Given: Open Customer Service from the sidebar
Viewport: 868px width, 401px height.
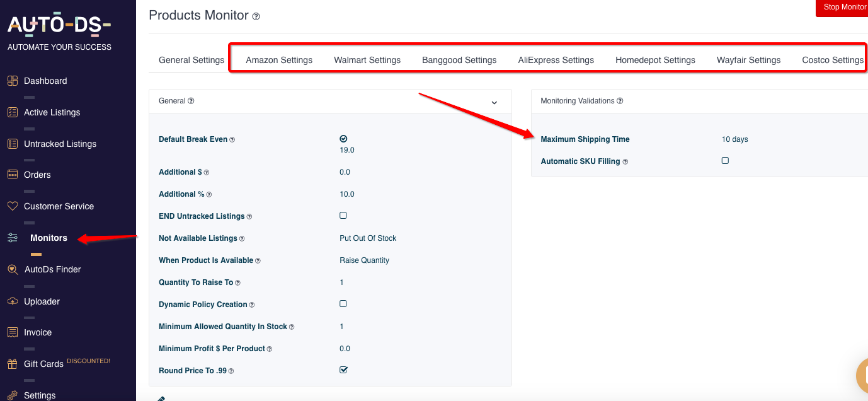Looking at the screenshot, I should point(59,206).
